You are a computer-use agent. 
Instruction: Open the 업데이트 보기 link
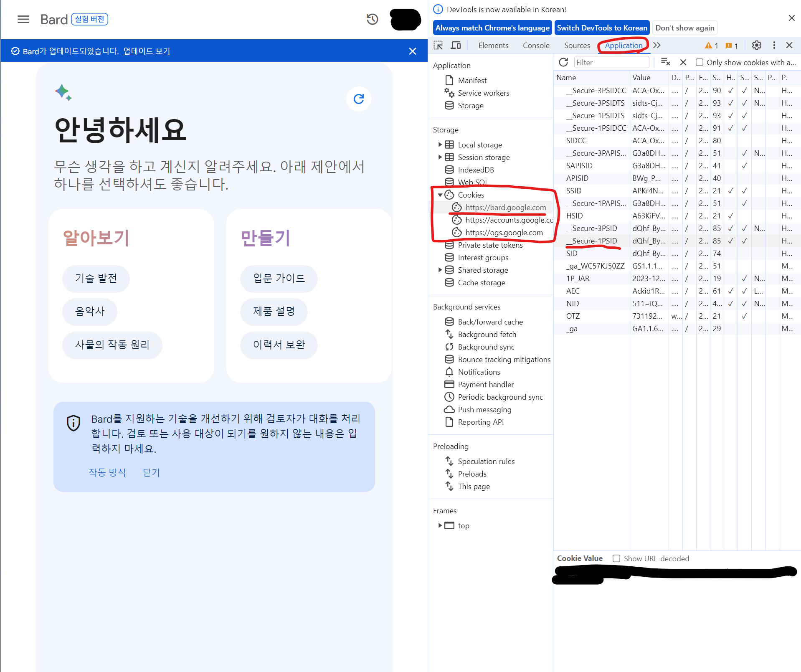coord(147,51)
